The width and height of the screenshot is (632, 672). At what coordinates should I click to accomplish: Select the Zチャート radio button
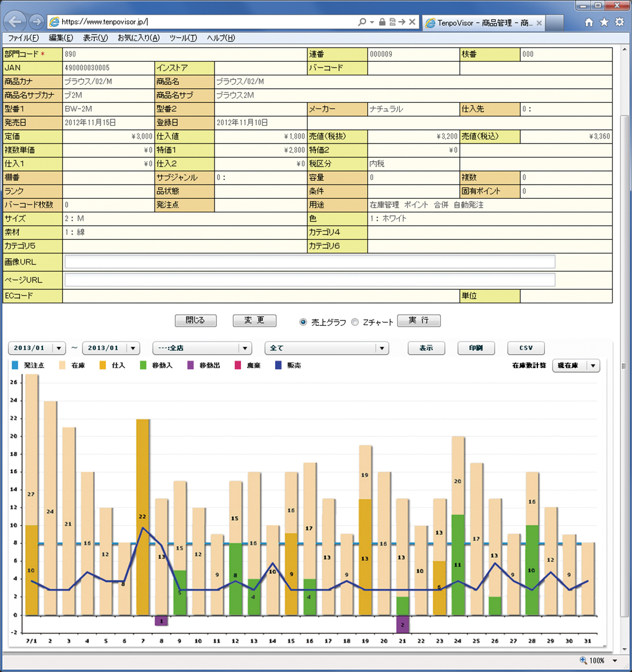click(355, 322)
